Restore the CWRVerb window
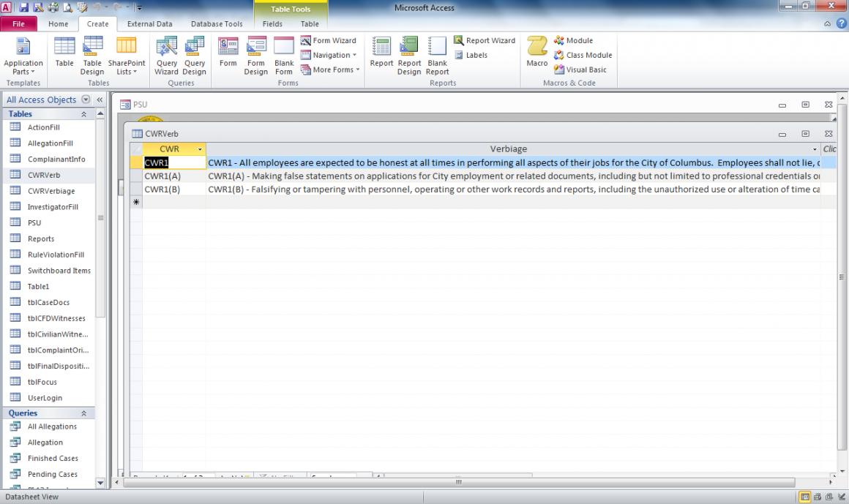This screenshot has width=849, height=504. click(805, 134)
